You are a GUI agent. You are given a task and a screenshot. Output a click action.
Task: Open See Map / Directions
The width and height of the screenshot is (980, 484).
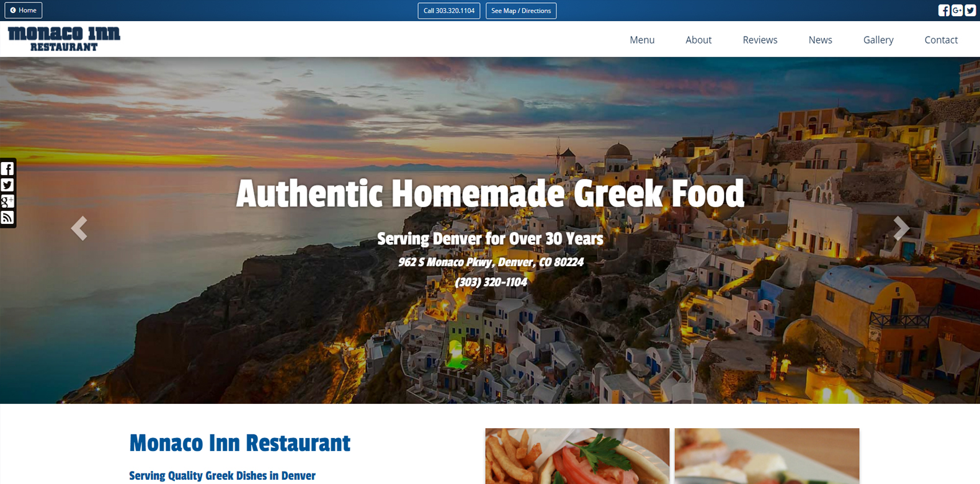[521, 11]
